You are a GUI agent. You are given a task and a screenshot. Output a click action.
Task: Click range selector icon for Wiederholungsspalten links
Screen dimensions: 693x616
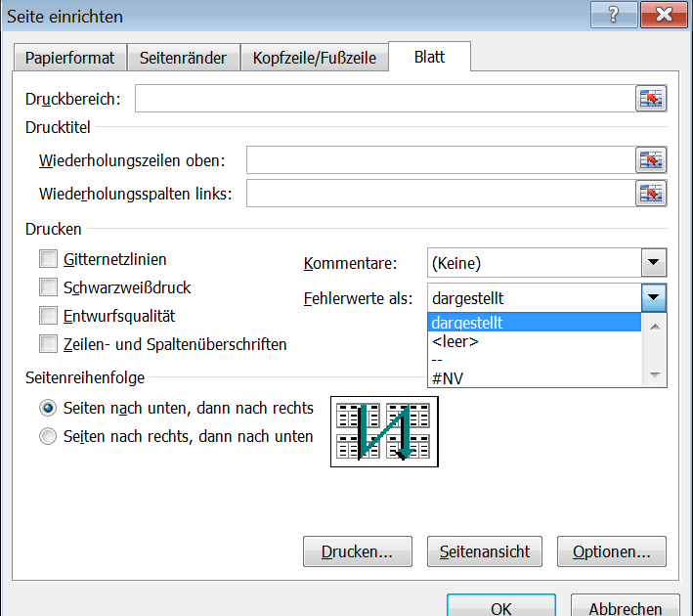(x=651, y=194)
